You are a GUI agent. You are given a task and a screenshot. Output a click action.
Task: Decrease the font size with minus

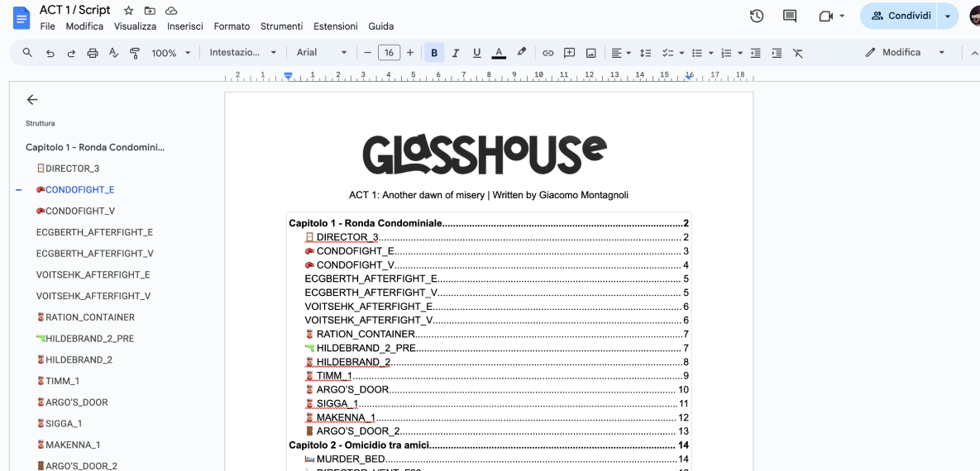(x=367, y=53)
